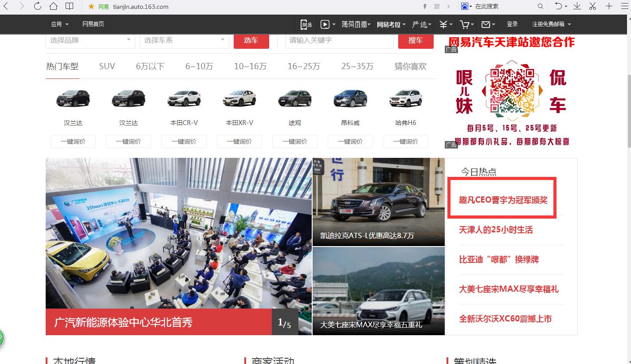Open the reading mode book icon
This screenshot has height=364, width=631.
70,6
